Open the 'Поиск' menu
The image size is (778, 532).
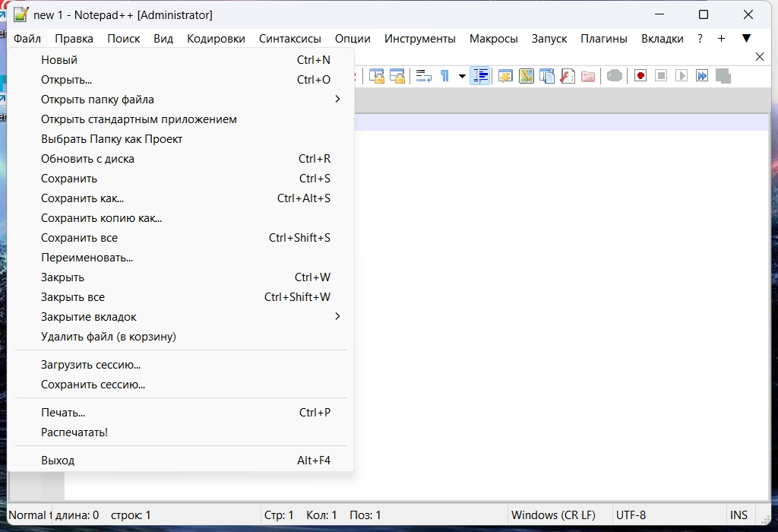point(124,39)
